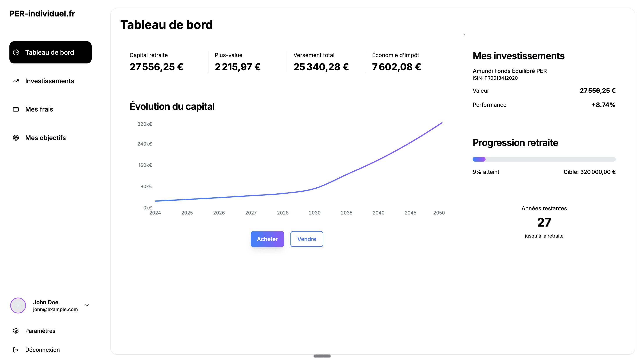Click Déconnexion to log out
644x364 pixels.
(x=42, y=350)
